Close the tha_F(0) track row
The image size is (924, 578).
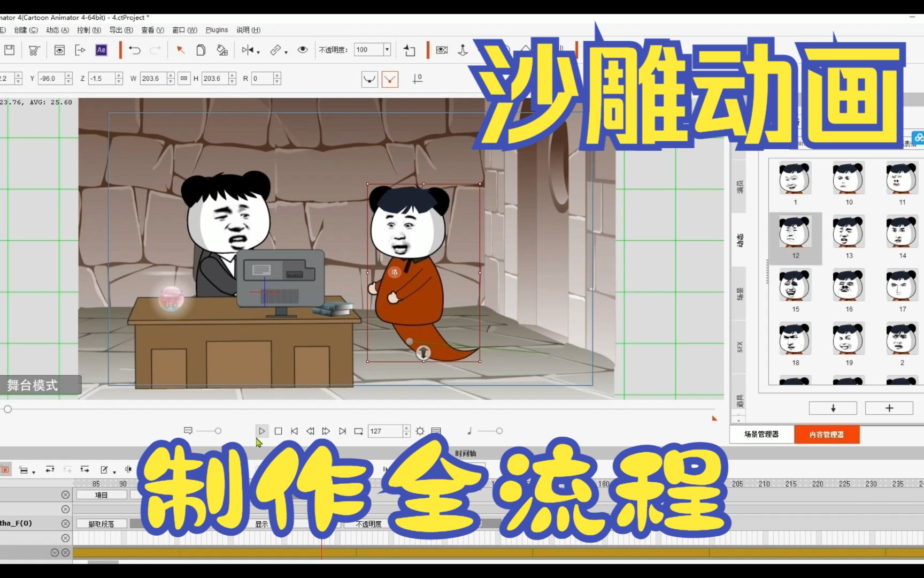click(x=65, y=523)
